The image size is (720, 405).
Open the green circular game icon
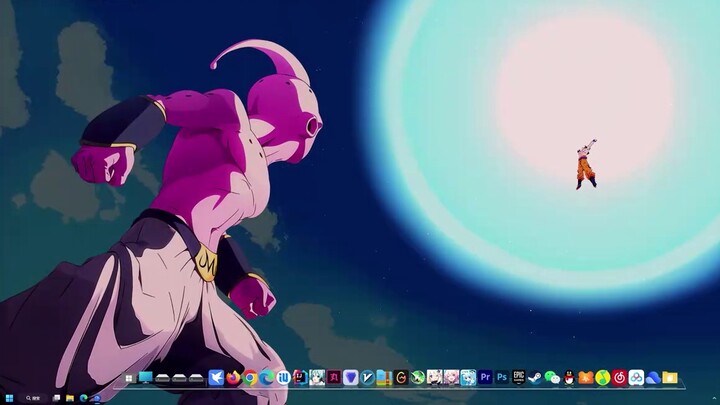(418, 377)
